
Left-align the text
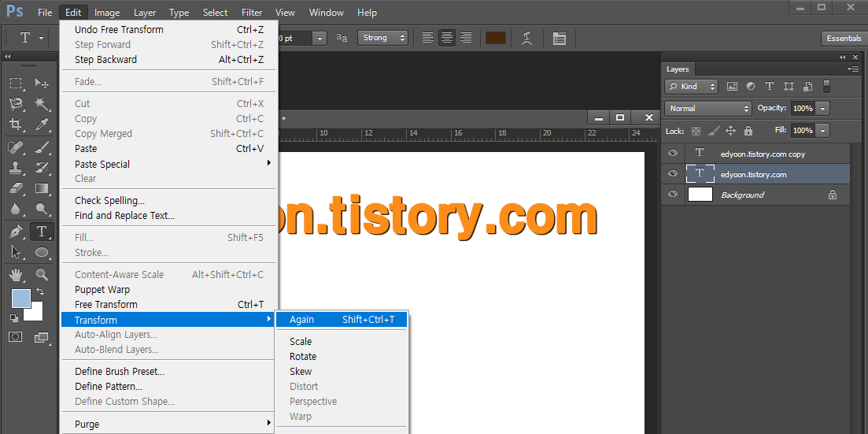coord(427,38)
